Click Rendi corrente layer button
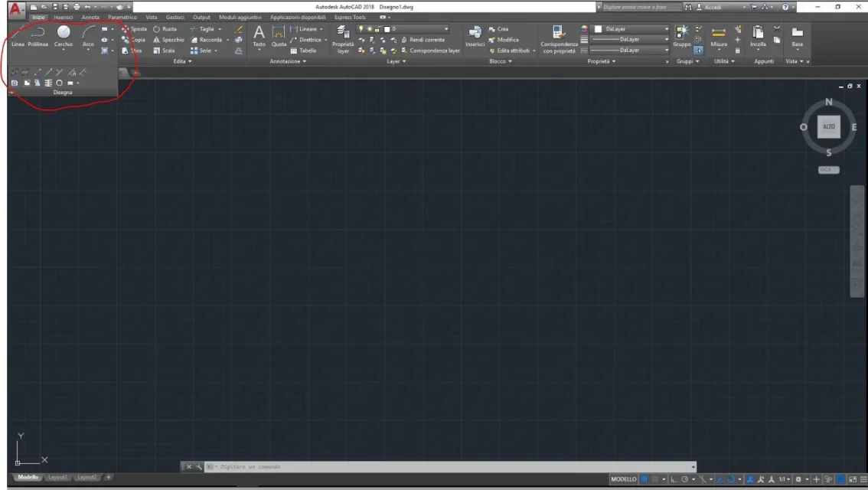The height and width of the screenshot is (490, 868). point(423,40)
